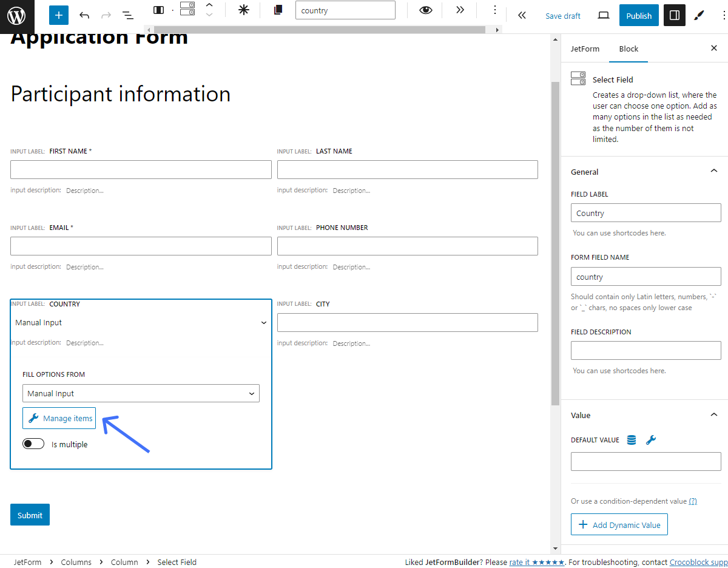Switch to the JetForm tab

point(585,49)
